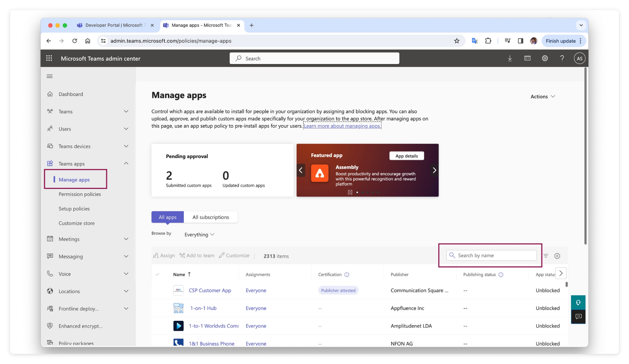The height and width of the screenshot is (364, 629).
Task: Click the help question mark icon
Action: coord(562,58)
